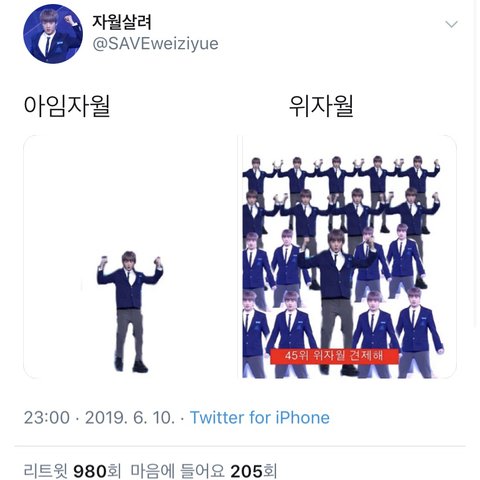This screenshot has height=480, width=480.
Task: Click the 23:00 timestamp
Action: (47, 418)
